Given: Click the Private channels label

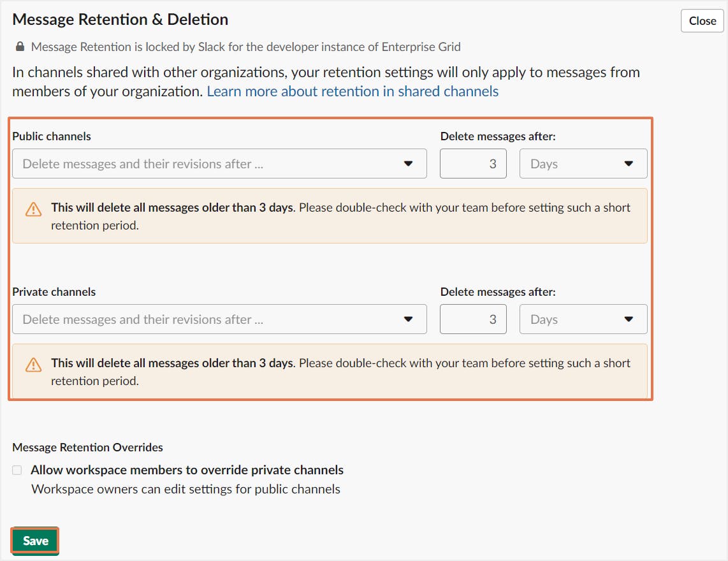Looking at the screenshot, I should pos(54,292).
